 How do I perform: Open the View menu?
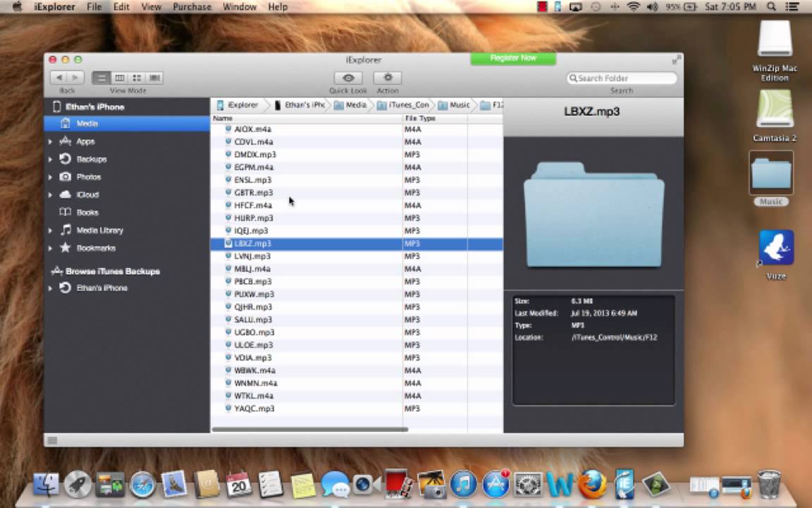point(151,7)
